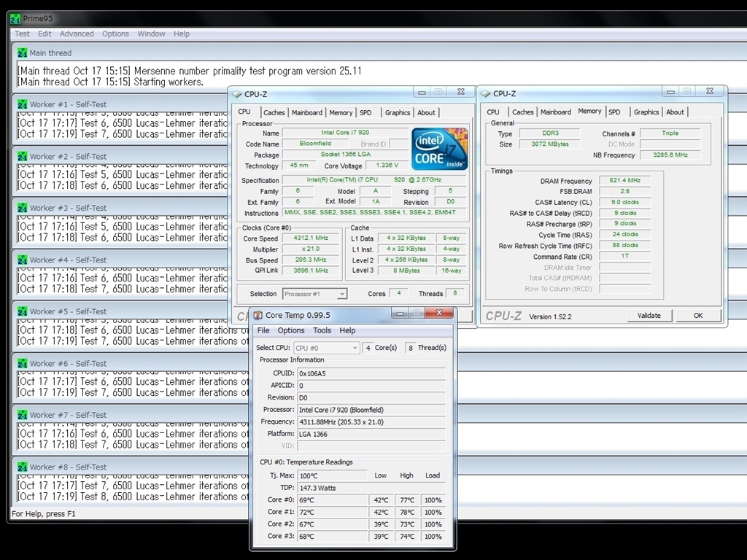Click the OK button in CPU-Z Memory window
The height and width of the screenshot is (560, 747).
(698, 316)
